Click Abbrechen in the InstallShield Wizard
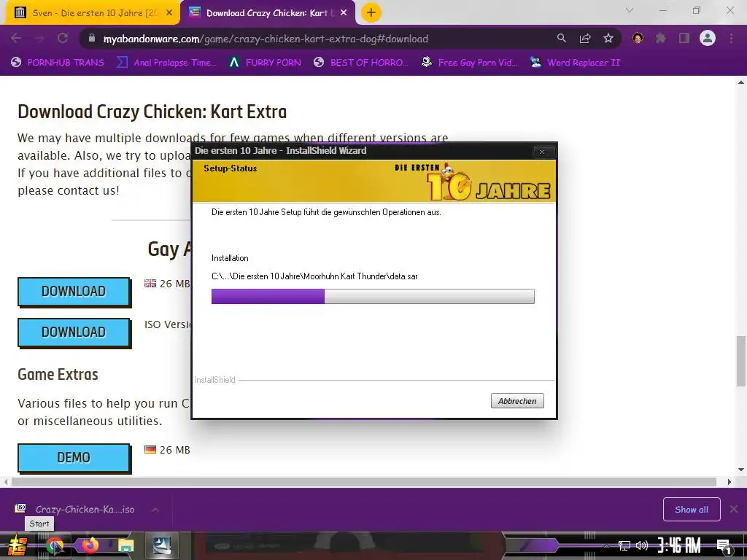Image resolution: width=747 pixels, height=560 pixels. pos(517,401)
